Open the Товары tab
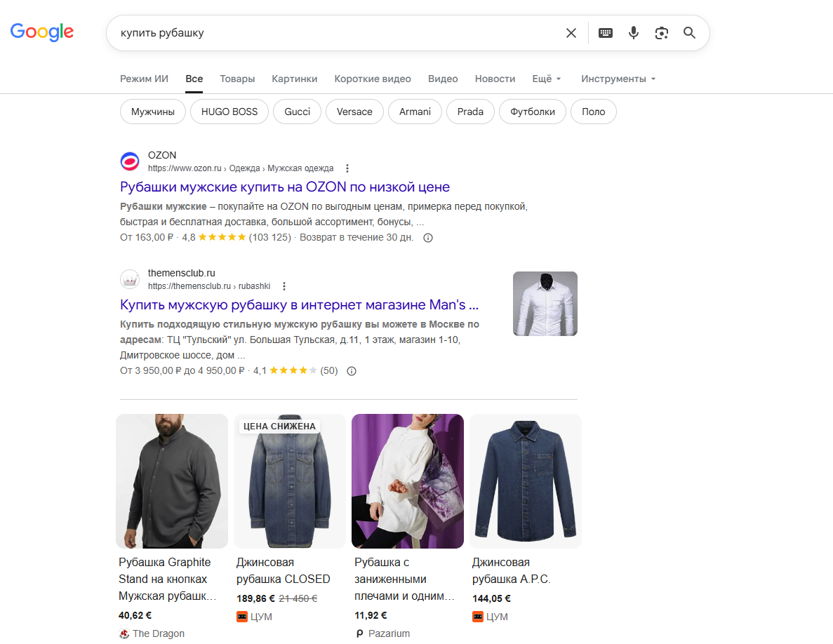 pyautogui.click(x=237, y=79)
